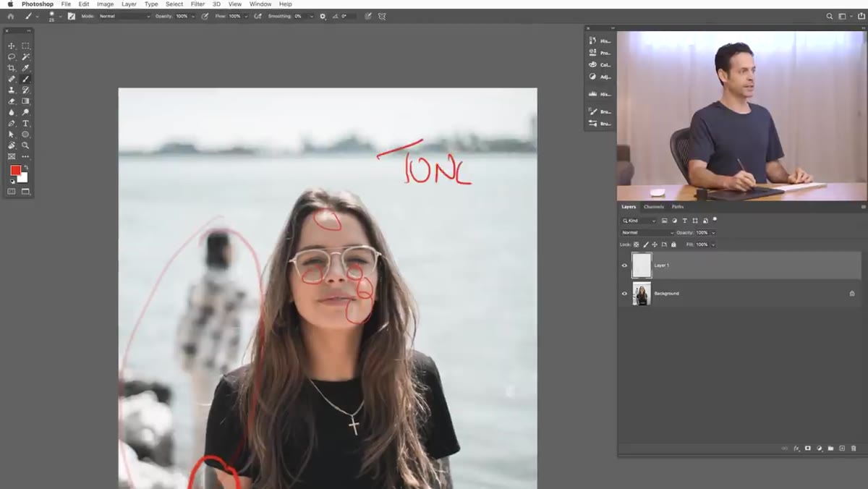Image resolution: width=868 pixels, height=489 pixels.
Task: Select the Lasso tool
Action: click(x=12, y=56)
